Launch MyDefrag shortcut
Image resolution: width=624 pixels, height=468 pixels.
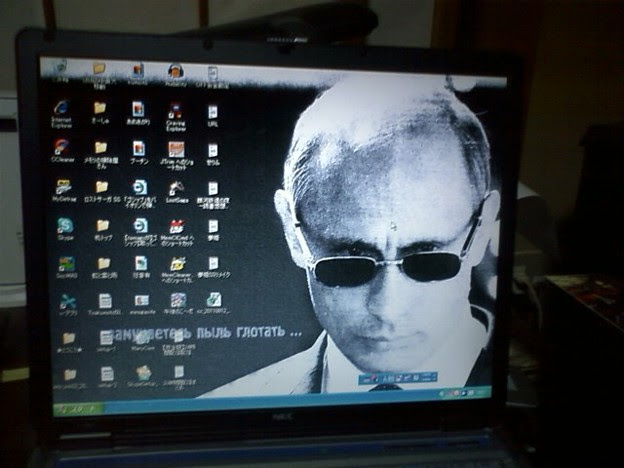(64, 190)
